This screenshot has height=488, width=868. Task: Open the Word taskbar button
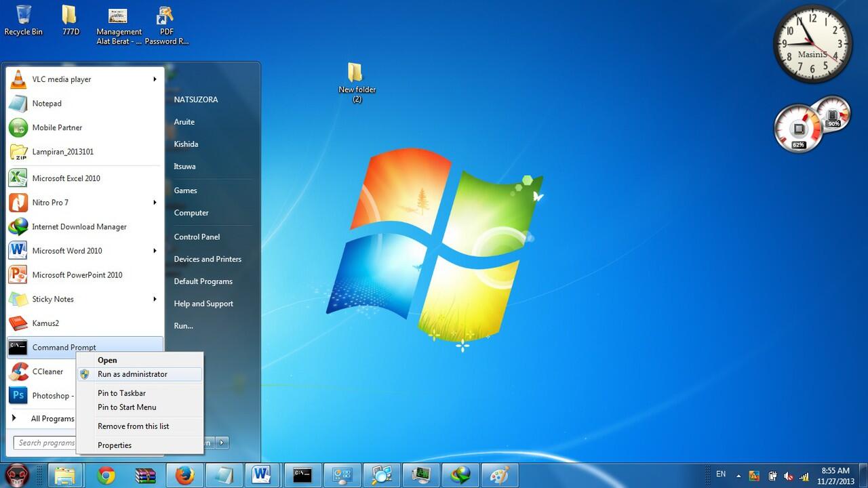(262, 476)
